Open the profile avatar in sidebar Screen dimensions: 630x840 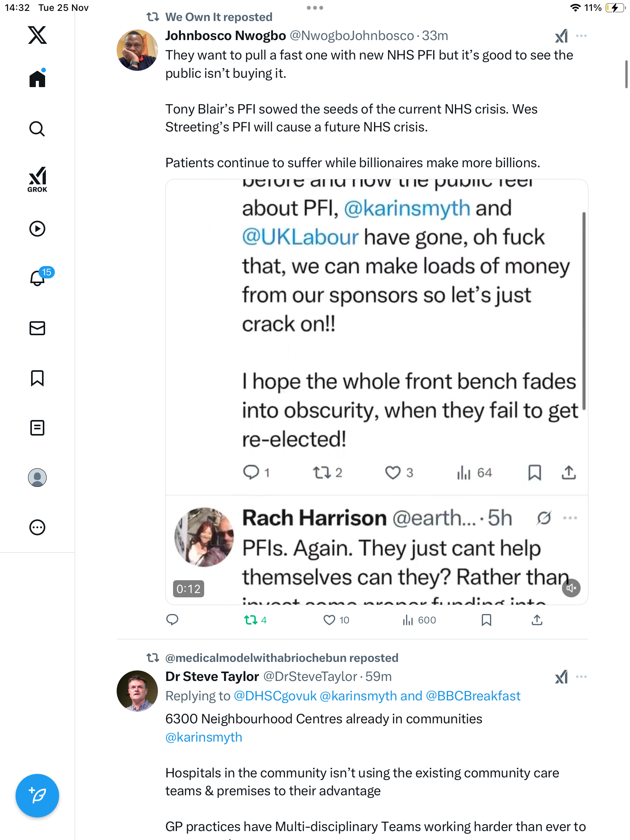point(37,478)
